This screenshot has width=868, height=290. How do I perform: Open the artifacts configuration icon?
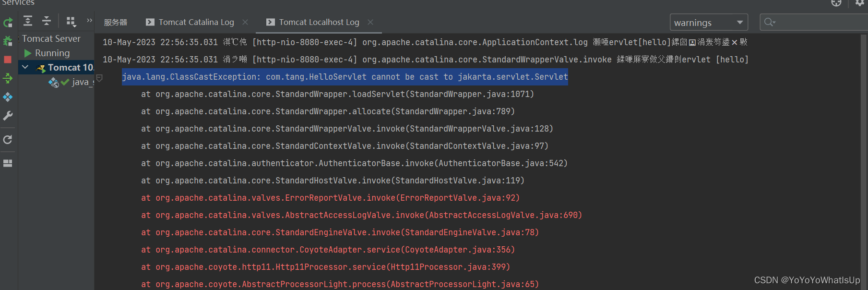point(8,97)
